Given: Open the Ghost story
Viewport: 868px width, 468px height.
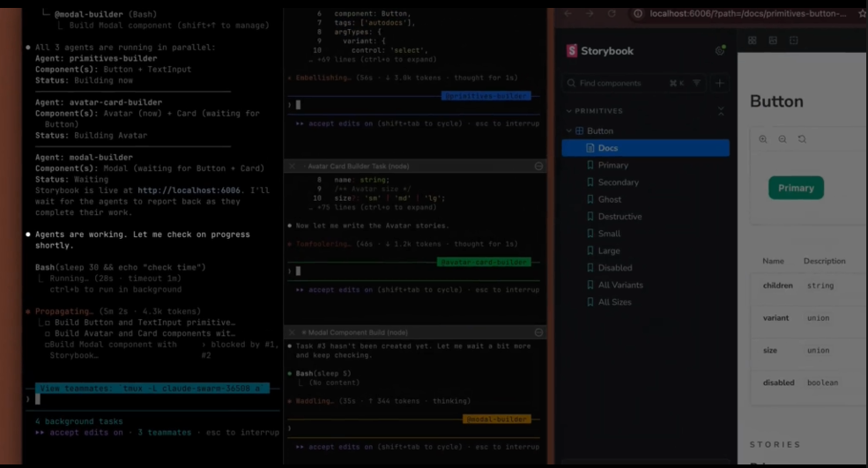Looking at the screenshot, I should tap(609, 199).
